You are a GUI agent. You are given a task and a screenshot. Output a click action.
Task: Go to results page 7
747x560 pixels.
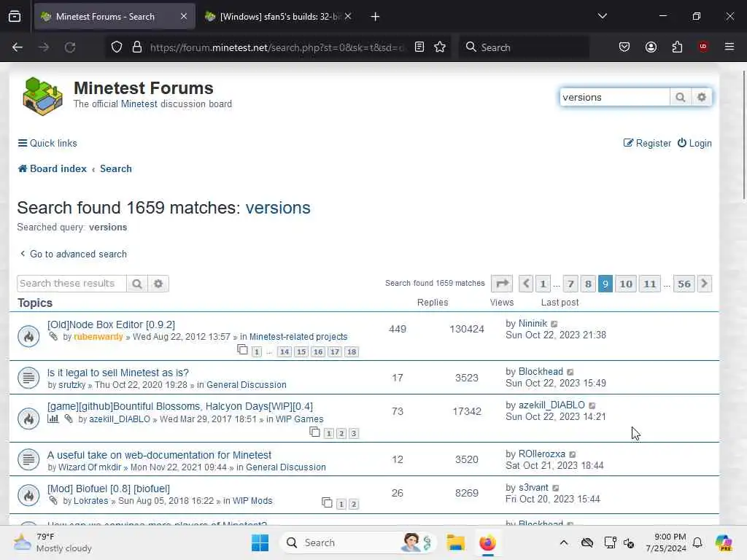pos(570,284)
